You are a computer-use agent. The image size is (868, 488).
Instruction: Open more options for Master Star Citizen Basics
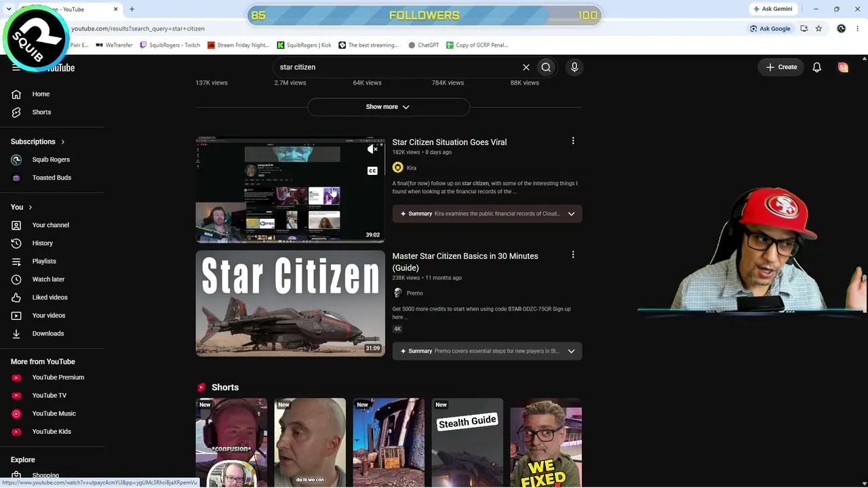coord(573,255)
